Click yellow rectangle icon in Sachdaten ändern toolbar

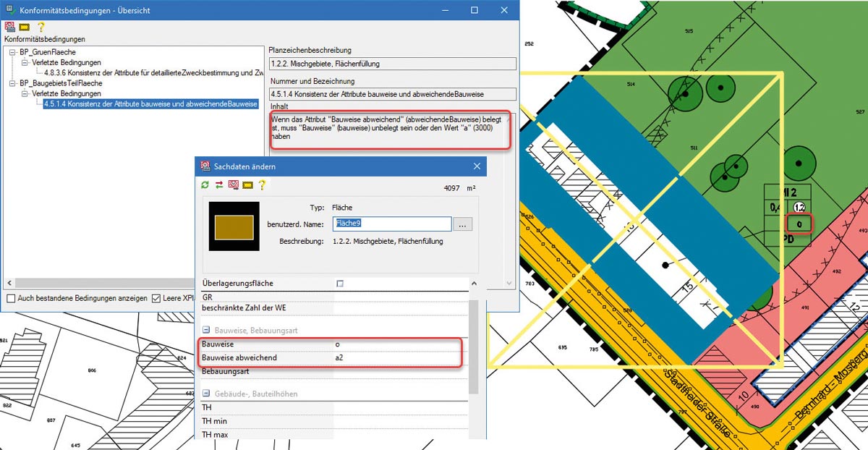(248, 185)
